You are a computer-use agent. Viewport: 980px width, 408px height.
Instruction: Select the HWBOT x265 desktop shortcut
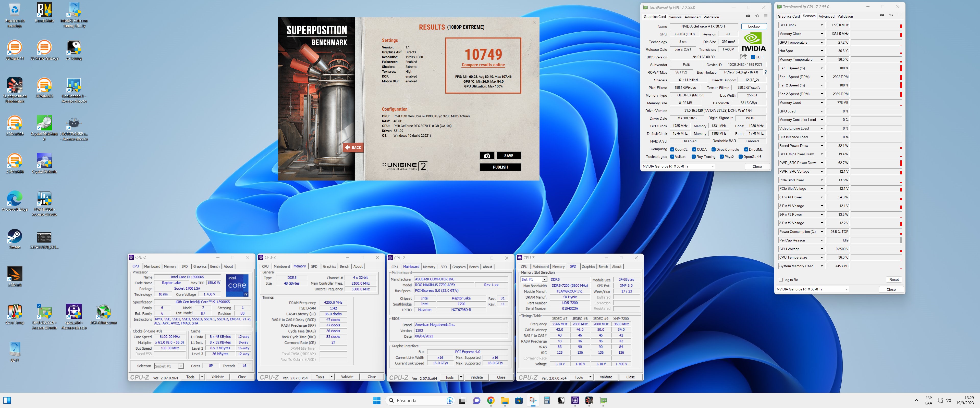coord(74,128)
